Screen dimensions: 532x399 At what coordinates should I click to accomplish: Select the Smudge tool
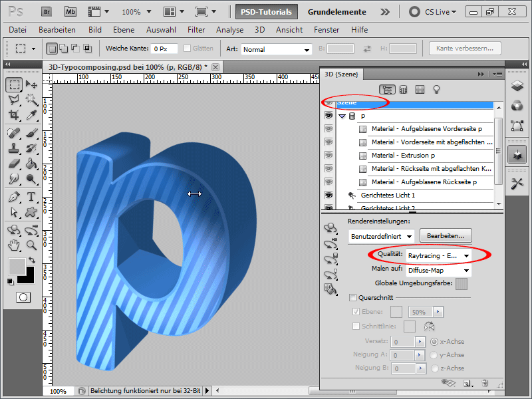pyautogui.click(x=14, y=178)
